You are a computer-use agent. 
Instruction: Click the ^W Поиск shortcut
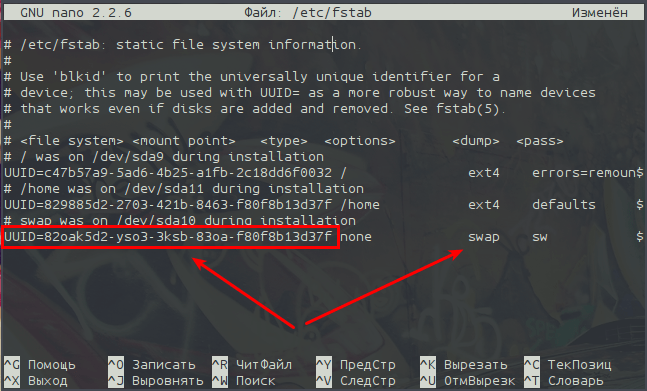coord(243,381)
